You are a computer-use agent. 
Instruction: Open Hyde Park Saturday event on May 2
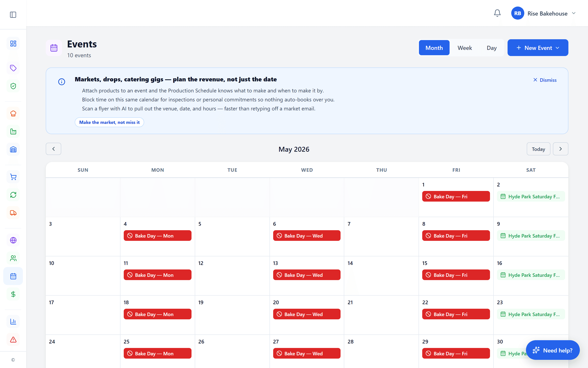click(x=531, y=196)
